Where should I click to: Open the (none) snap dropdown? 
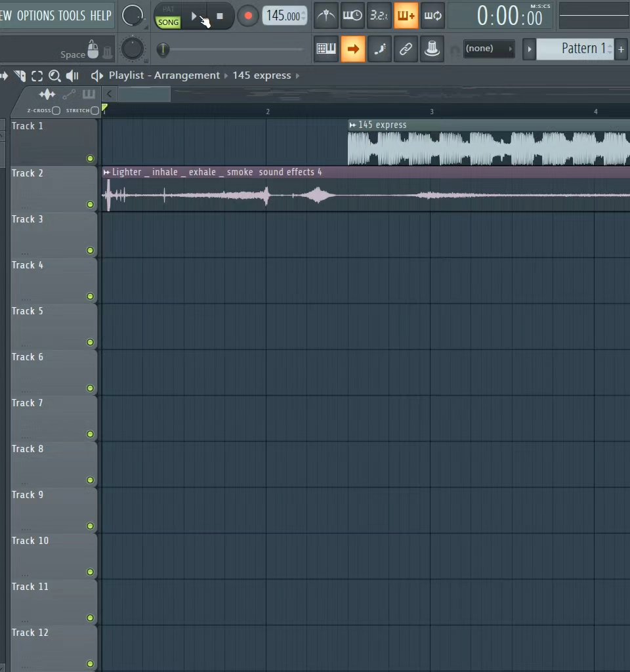489,49
